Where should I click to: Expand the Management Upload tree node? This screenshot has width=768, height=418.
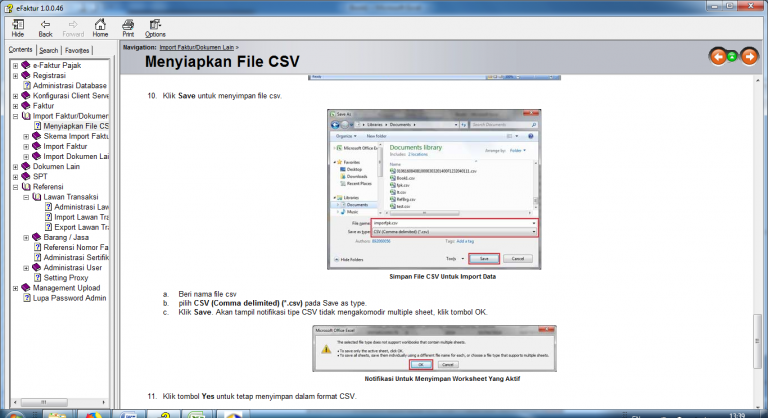tap(15, 288)
